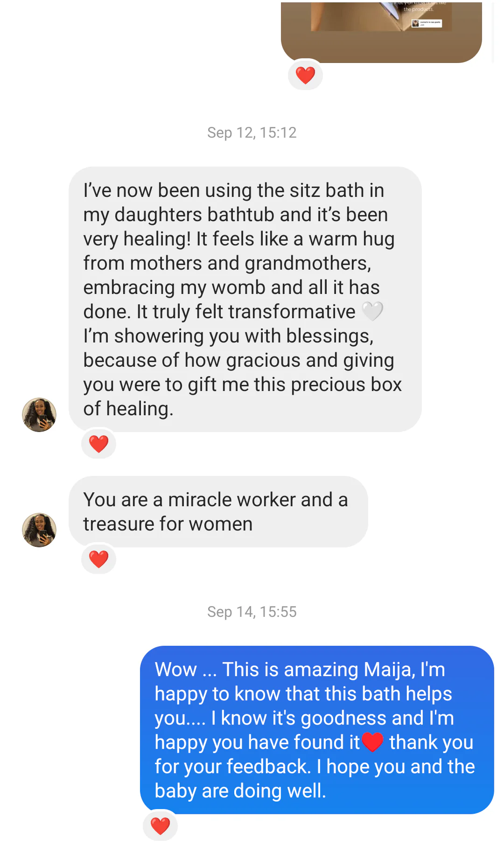Tap the 'Sep 14, 15:55' timestamp
504x852 pixels.
click(x=252, y=612)
